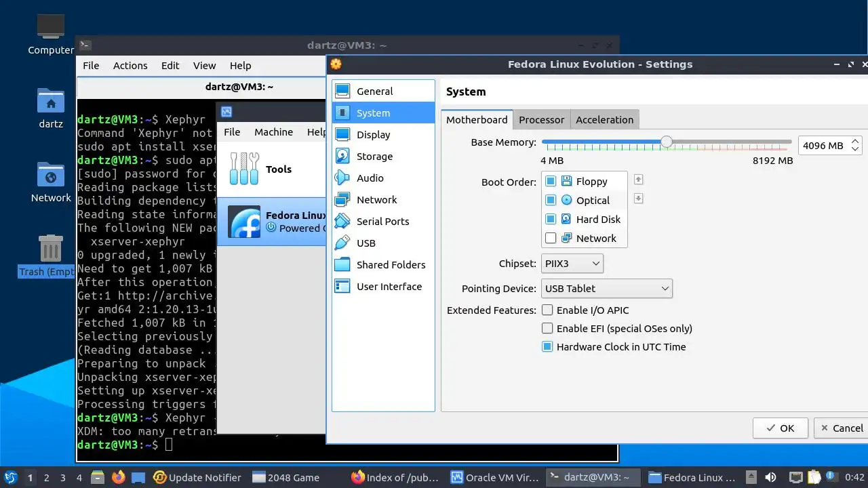
Task: Select the Serial Ports category
Action: [x=383, y=222]
